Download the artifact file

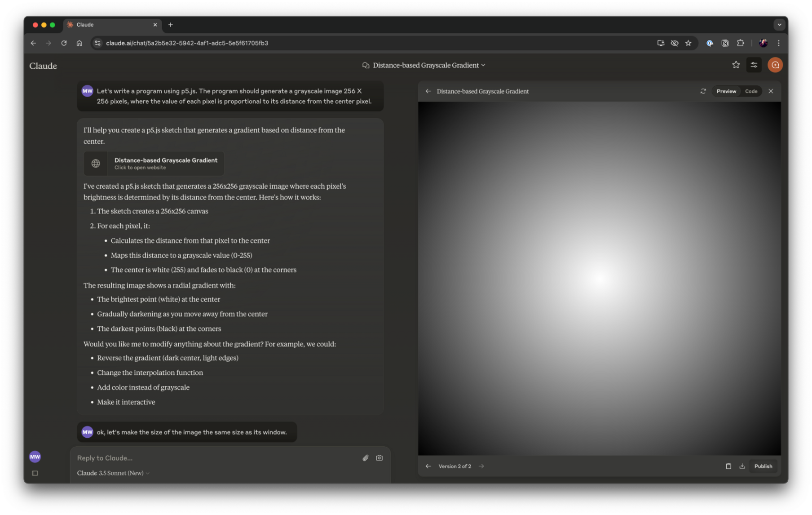742,466
